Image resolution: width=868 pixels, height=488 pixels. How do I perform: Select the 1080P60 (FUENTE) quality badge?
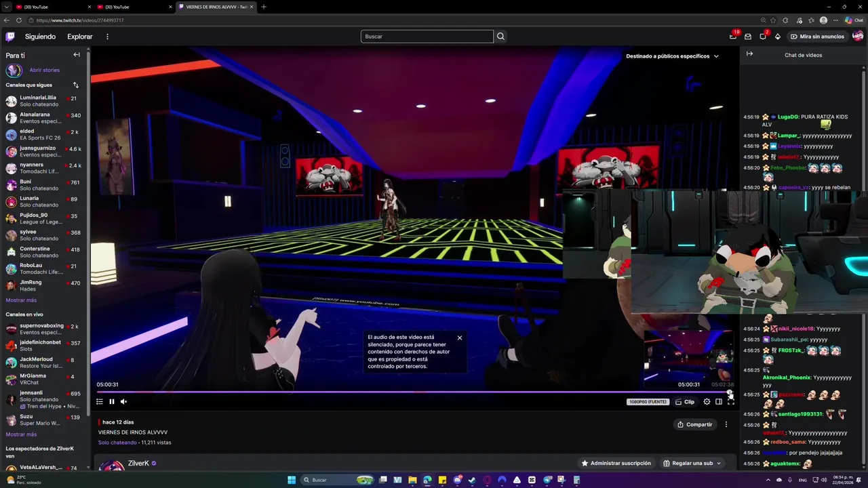(x=648, y=402)
